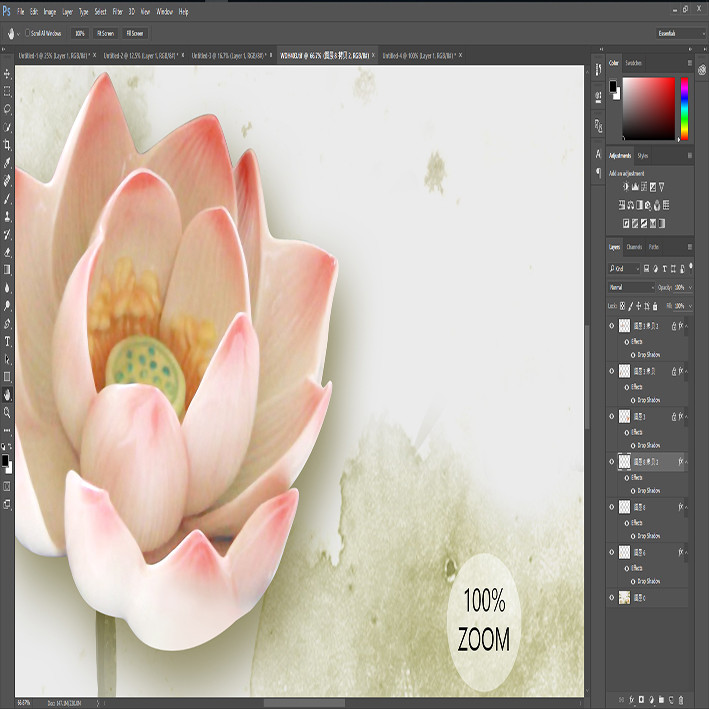Open the layer style fx button at panel bottom
Screen dimensions: 709x709
point(632,700)
